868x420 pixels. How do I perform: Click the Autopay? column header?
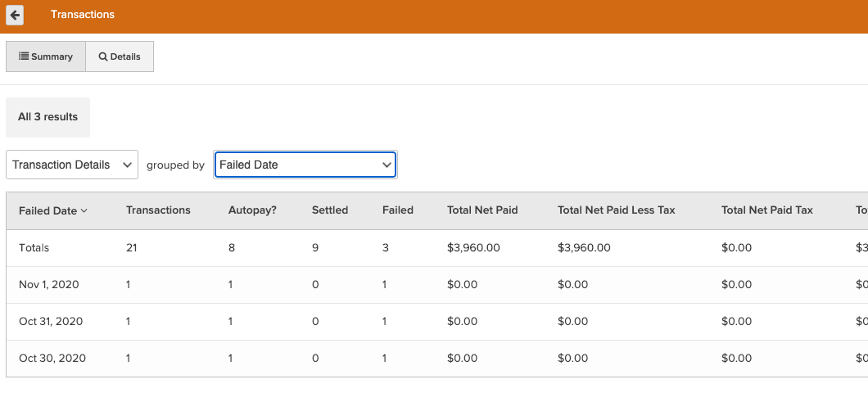(x=252, y=210)
